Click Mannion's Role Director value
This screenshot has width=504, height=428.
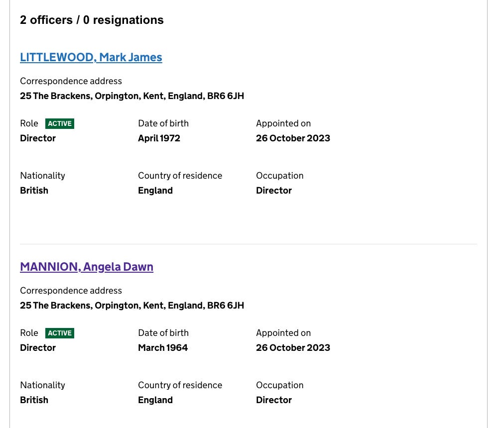(38, 348)
